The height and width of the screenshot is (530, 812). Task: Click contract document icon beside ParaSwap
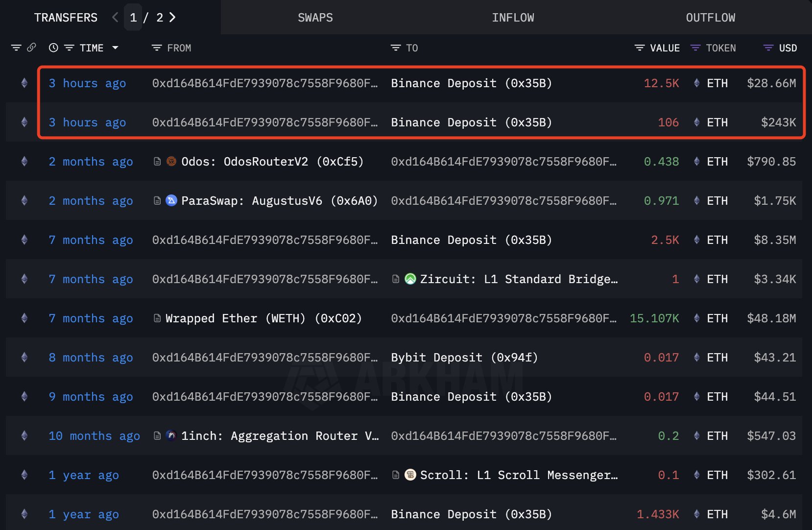(x=157, y=200)
